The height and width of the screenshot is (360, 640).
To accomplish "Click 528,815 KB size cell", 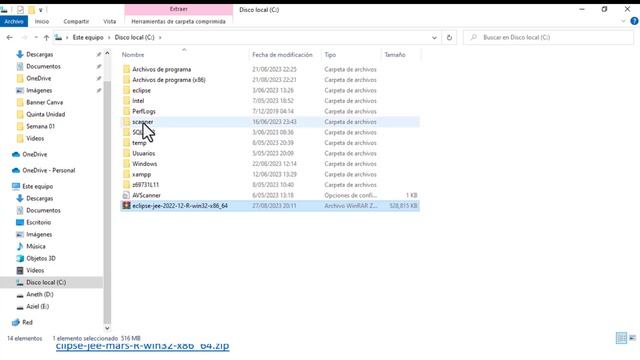I will click(403, 206).
